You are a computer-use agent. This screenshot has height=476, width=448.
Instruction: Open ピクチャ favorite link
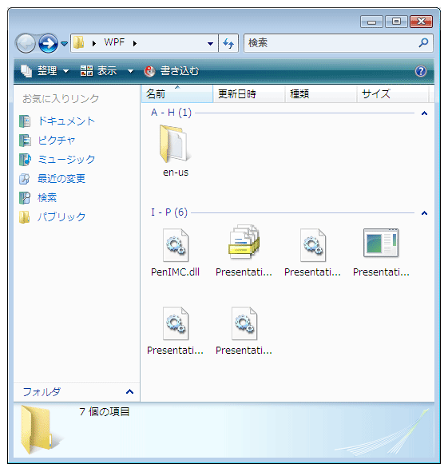57,140
